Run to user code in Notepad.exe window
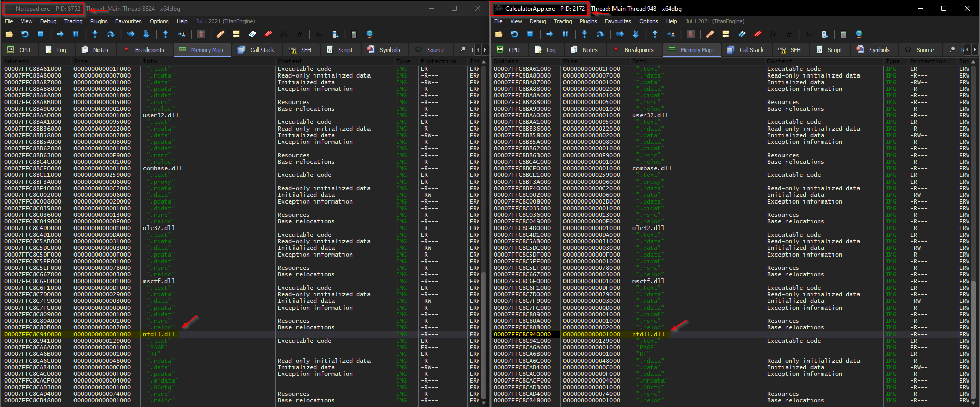 (181, 34)
